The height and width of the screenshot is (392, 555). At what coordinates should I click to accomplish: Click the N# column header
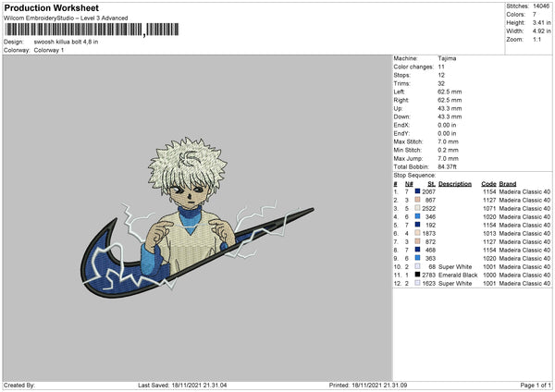[x=409, y=184]
